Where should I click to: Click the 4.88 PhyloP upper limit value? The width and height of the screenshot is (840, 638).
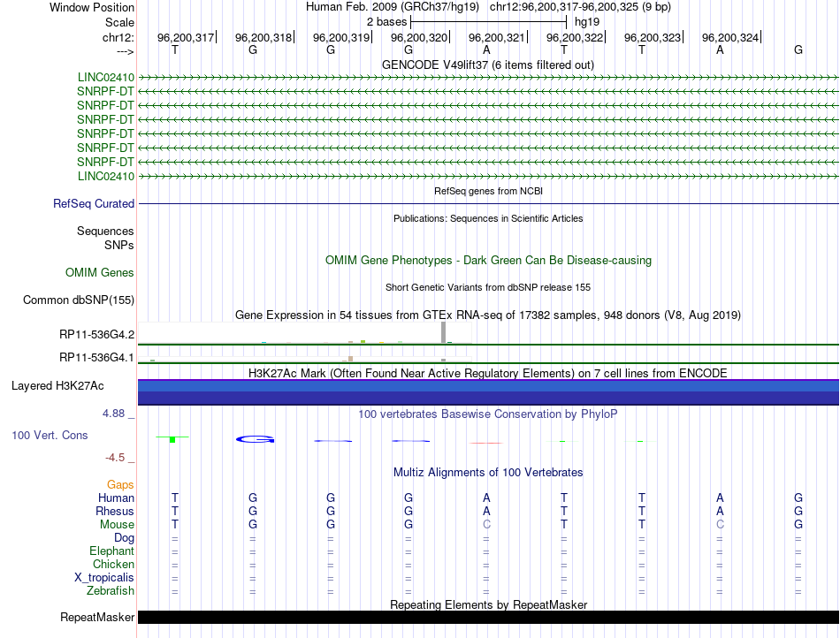113,414
